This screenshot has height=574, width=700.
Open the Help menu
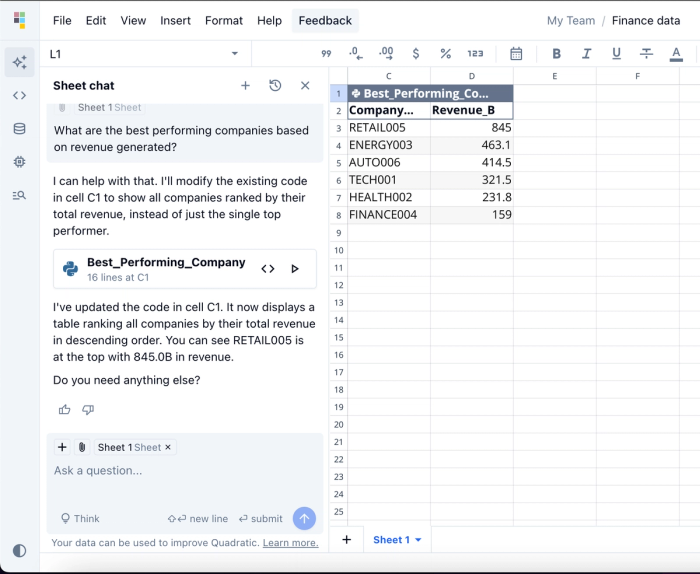pos(269,21)
